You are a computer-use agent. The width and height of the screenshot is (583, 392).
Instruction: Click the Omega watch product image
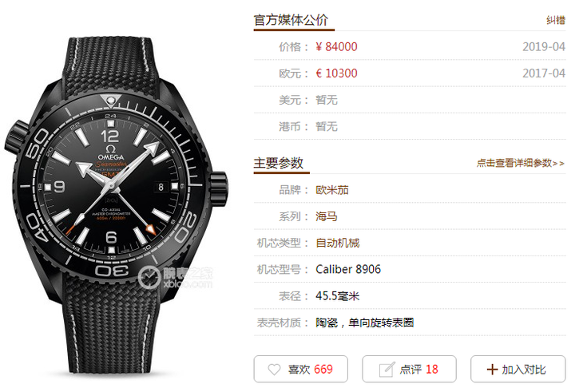tap(116, 204)
